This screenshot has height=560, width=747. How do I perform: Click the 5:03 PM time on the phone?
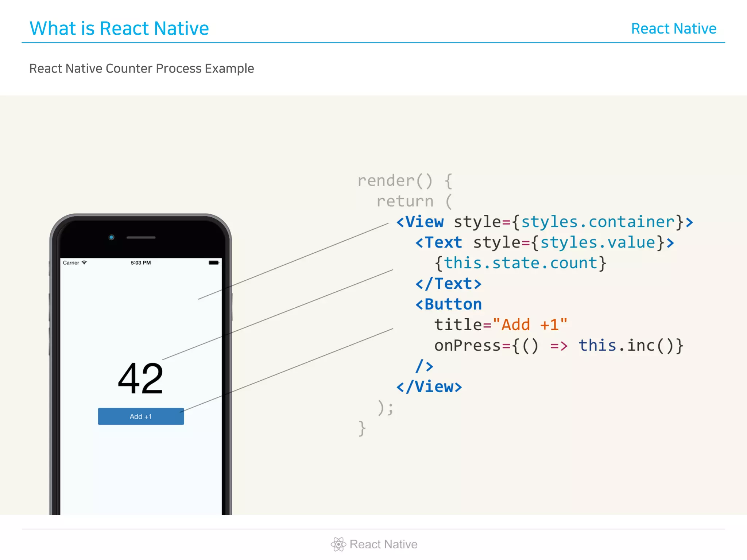[x=141, y=262]
